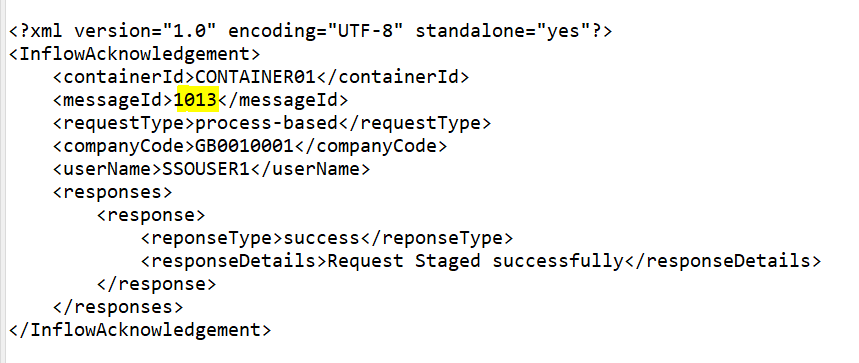
Task: Click the opening messageId tag
Action: (x=113, y=100)
